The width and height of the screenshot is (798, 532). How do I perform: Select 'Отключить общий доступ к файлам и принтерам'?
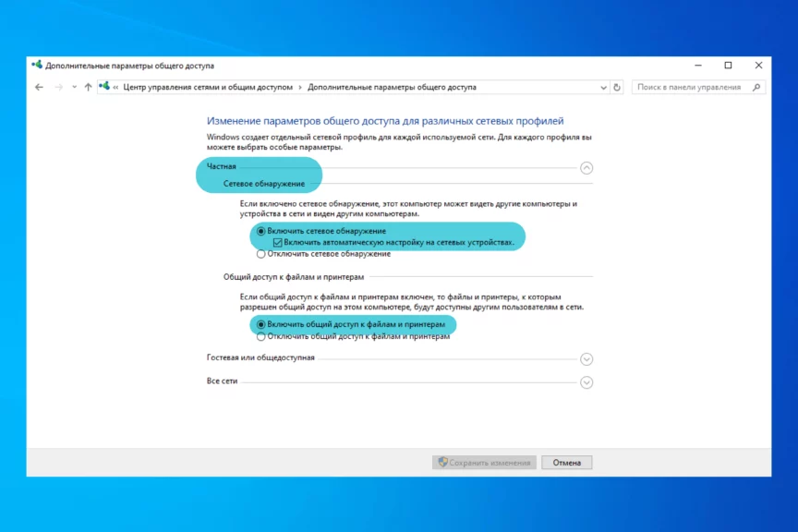tap(261, 337)
